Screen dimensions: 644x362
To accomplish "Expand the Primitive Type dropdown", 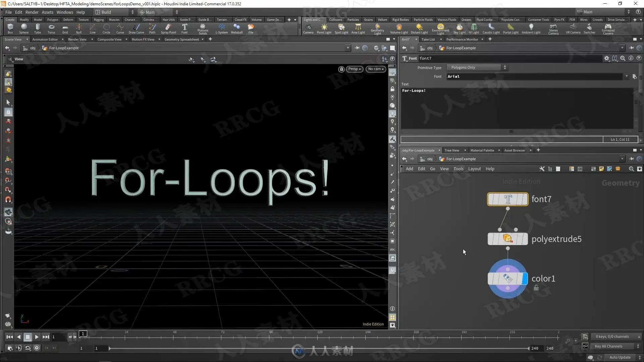I will click(x=477, y=68).
